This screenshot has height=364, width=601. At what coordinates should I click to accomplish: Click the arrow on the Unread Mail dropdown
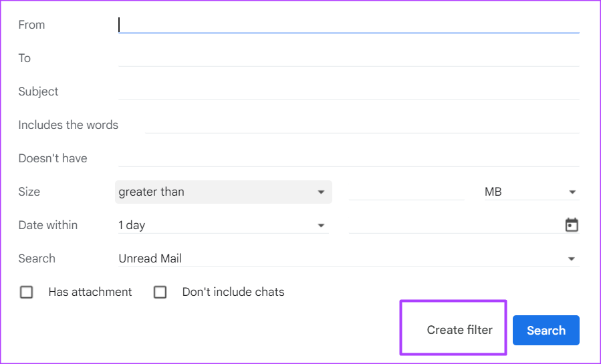[x=572, y=259]
